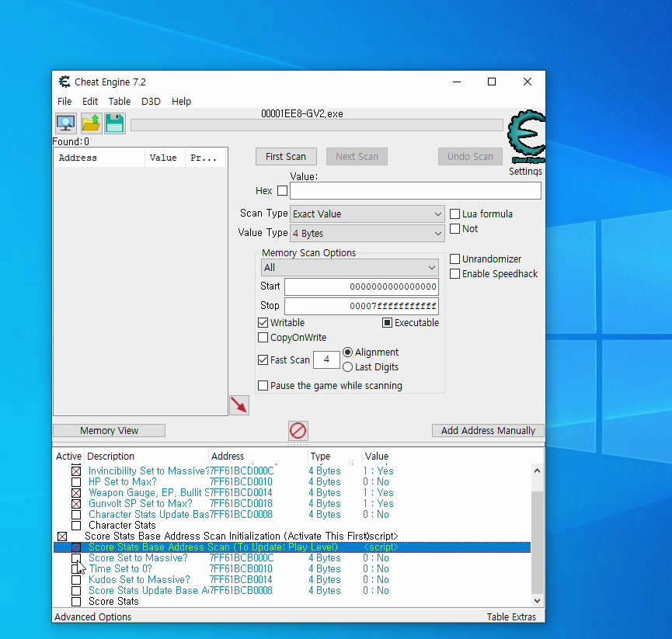Click the Undo Scan button
The image size is (672, 639).
coord(470,157)
